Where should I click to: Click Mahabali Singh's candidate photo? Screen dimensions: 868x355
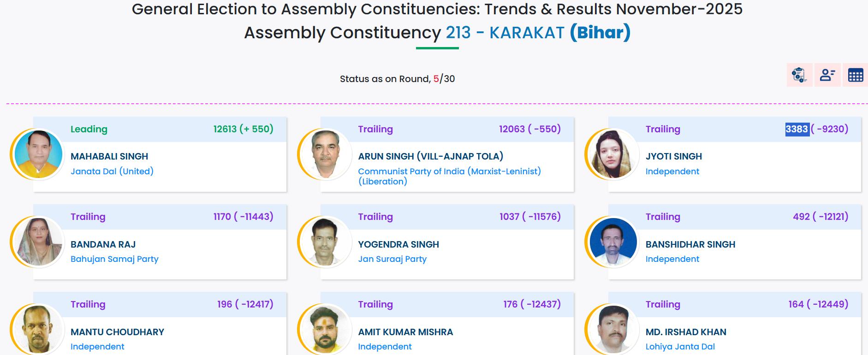tap(38, 154)
